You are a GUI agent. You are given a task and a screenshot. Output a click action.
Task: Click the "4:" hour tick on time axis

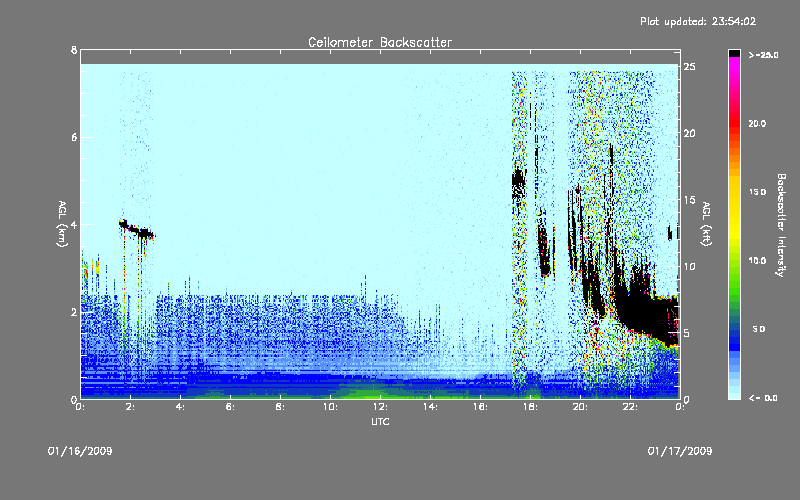tap(181, 407)
